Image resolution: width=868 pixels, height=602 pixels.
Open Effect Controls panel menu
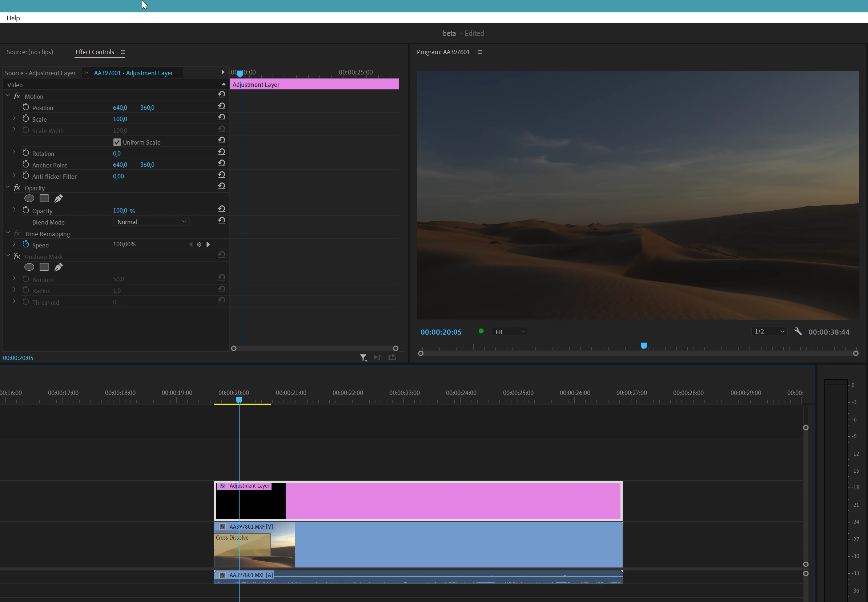[x=122, y=52]
